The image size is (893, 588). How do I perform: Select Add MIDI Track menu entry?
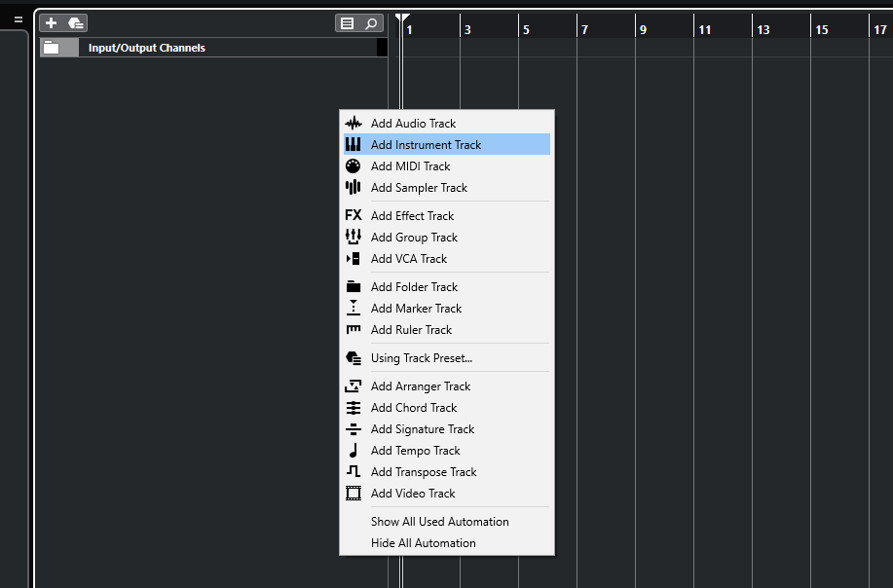click(x=410, y=166)
